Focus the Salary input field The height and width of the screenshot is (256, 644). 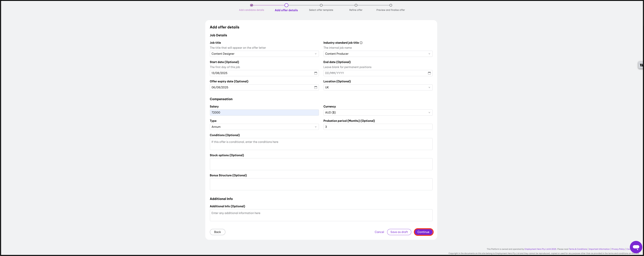(x=264, y=113)
